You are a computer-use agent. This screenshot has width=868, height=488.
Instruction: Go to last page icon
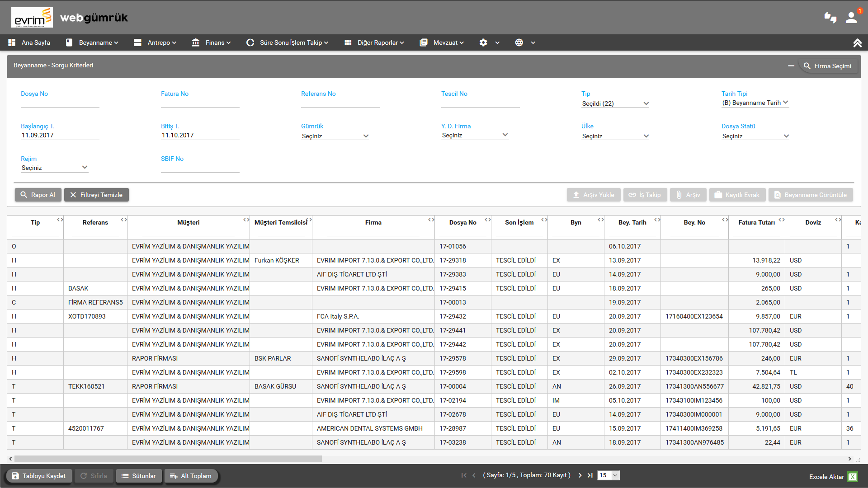tap(590, 475)
